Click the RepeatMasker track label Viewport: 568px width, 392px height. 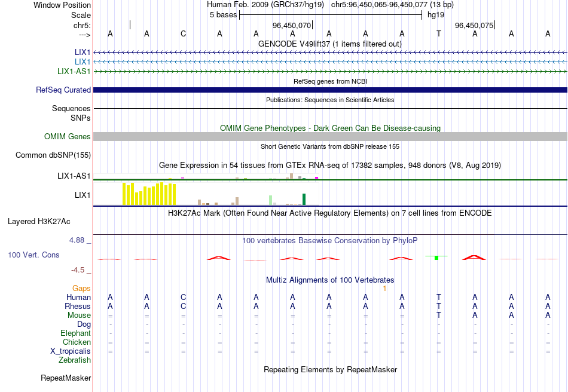click(x=66, y=378)
